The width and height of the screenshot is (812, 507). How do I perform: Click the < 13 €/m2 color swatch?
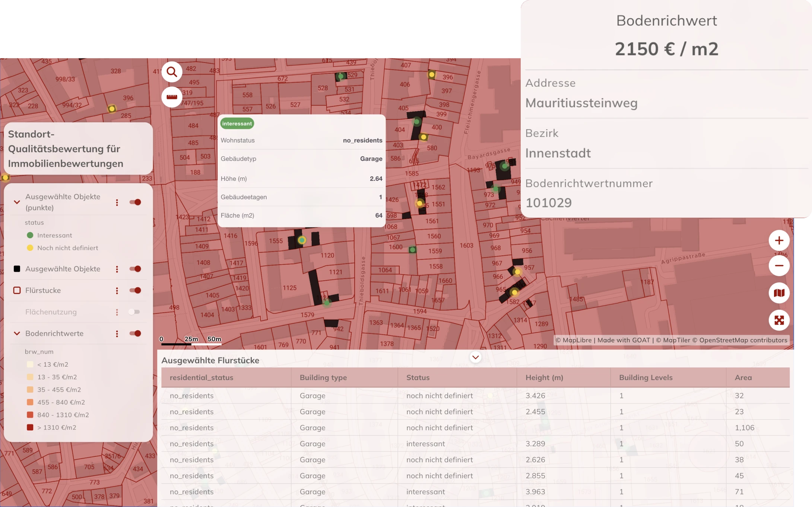[x=30, y=364]
